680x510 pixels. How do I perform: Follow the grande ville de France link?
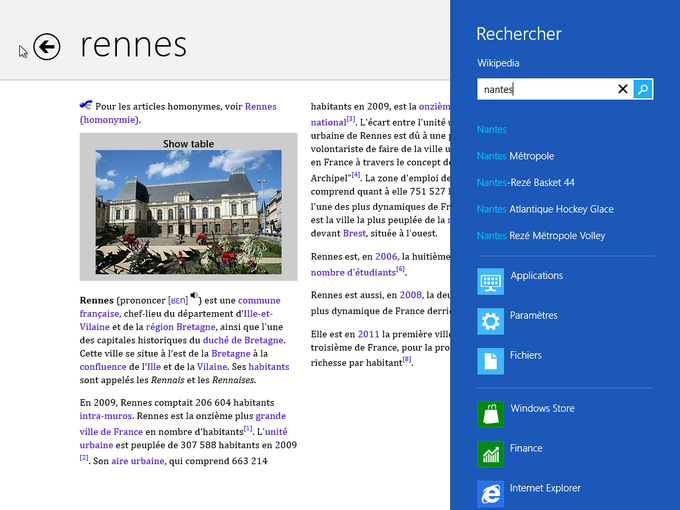pos(183,424)
